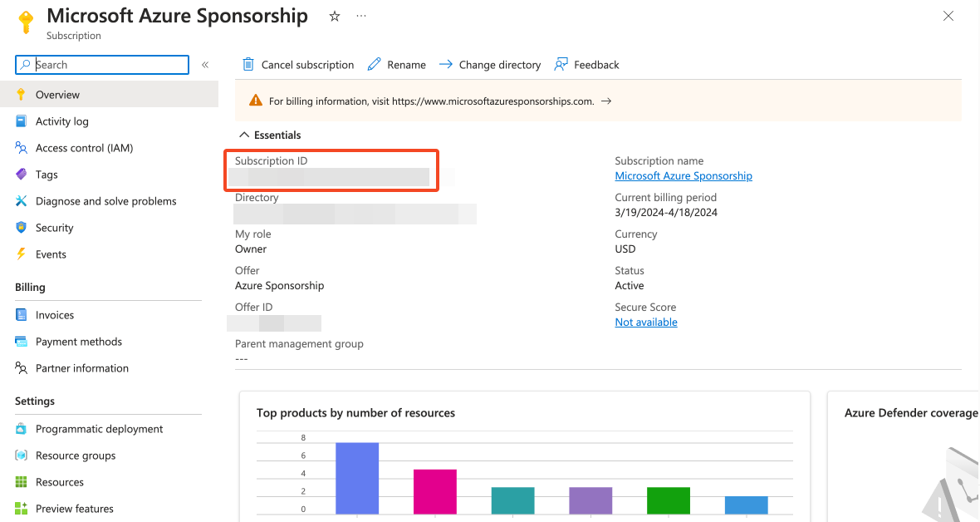Screen dimensions: 980x522
Task: Click the Access control people icon
Action: coord(22,148)
